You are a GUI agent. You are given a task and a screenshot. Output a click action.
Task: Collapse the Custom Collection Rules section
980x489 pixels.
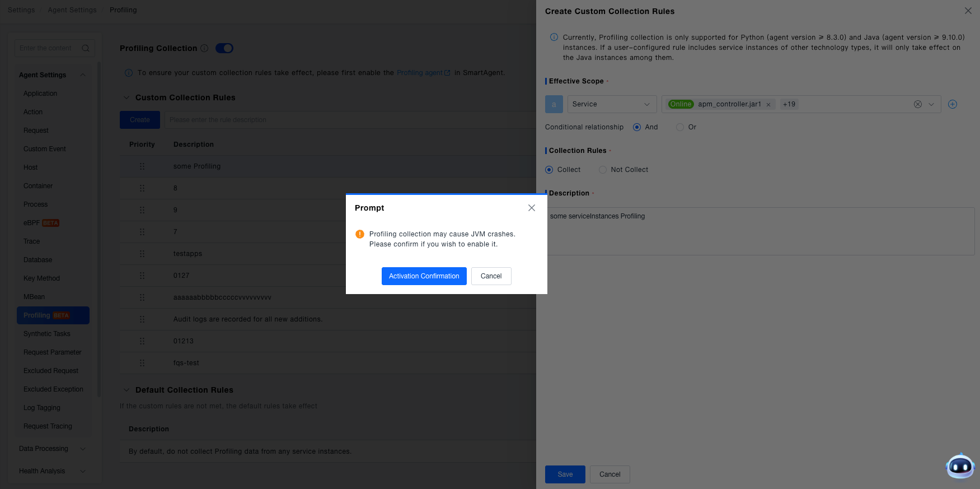point(126,97)
